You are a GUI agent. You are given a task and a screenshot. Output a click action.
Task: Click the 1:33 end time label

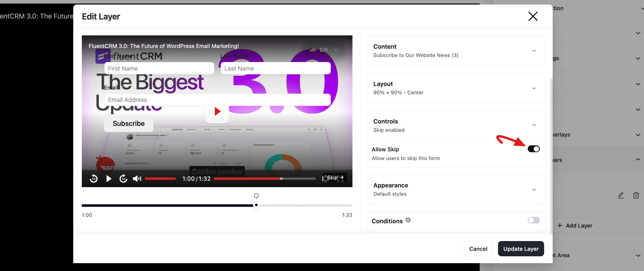(347, 215)
